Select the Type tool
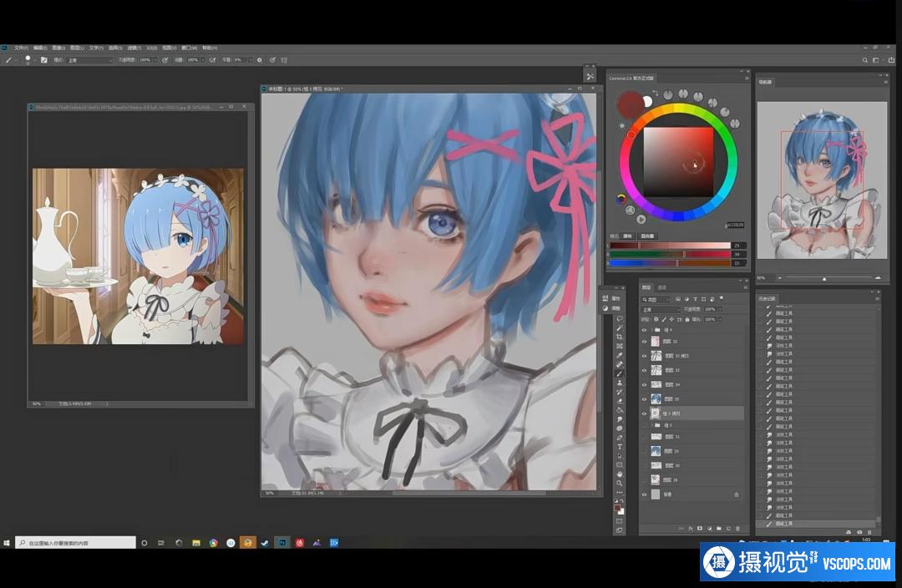The width and height of the screenshot is (902, 588). pos(620,447)
